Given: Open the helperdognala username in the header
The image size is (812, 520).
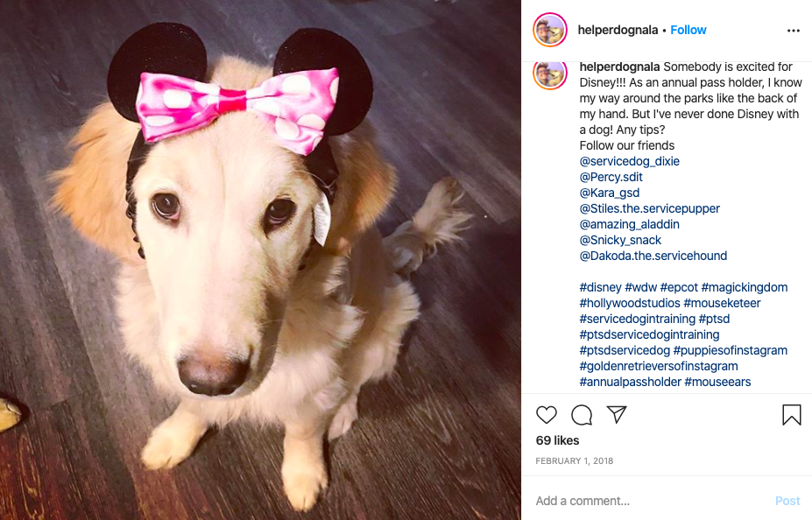Looking at the screenshot, I should [x=618, y=30].
